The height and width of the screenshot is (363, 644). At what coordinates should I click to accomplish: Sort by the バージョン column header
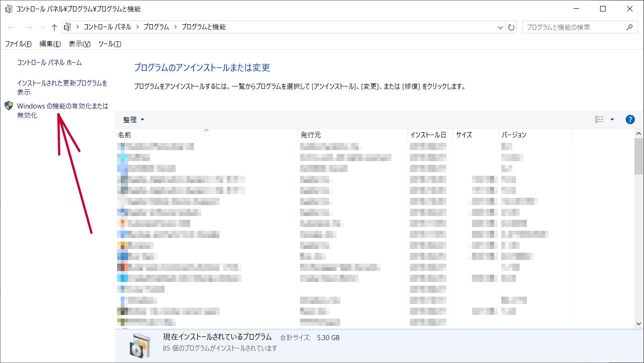coord(535,135)
